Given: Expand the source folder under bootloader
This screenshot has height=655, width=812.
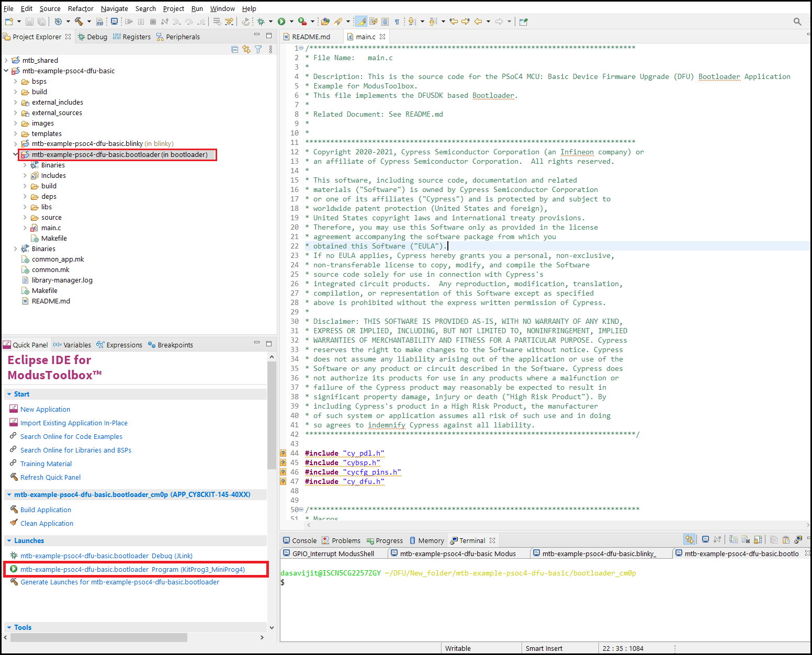Looking at the screenshot, I should tap(25, 217).
